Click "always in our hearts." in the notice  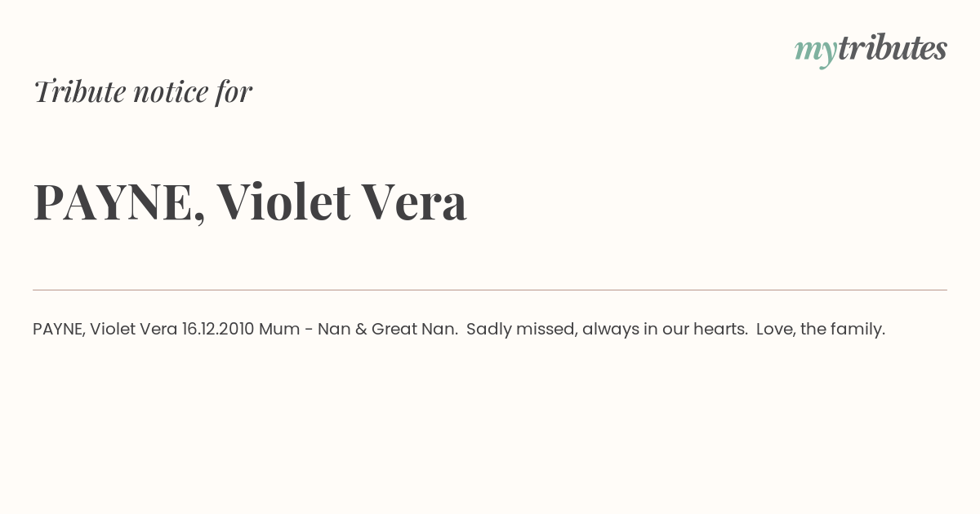click(x=666, y=330)
